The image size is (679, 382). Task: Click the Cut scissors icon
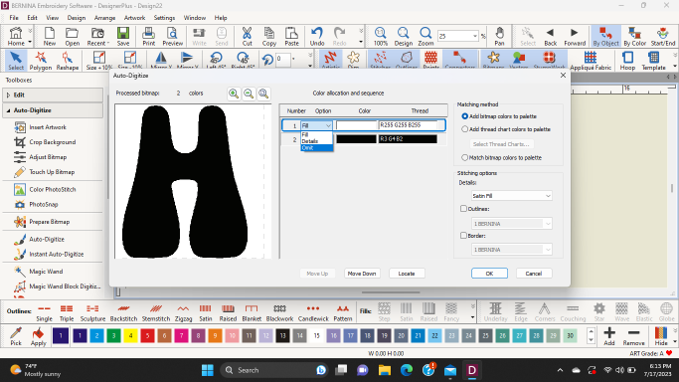coord(247,36)
